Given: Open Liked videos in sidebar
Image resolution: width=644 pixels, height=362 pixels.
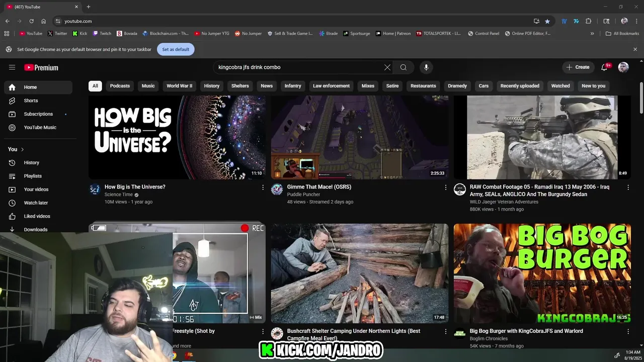Looking at the screenshot, I should (38, 216).
